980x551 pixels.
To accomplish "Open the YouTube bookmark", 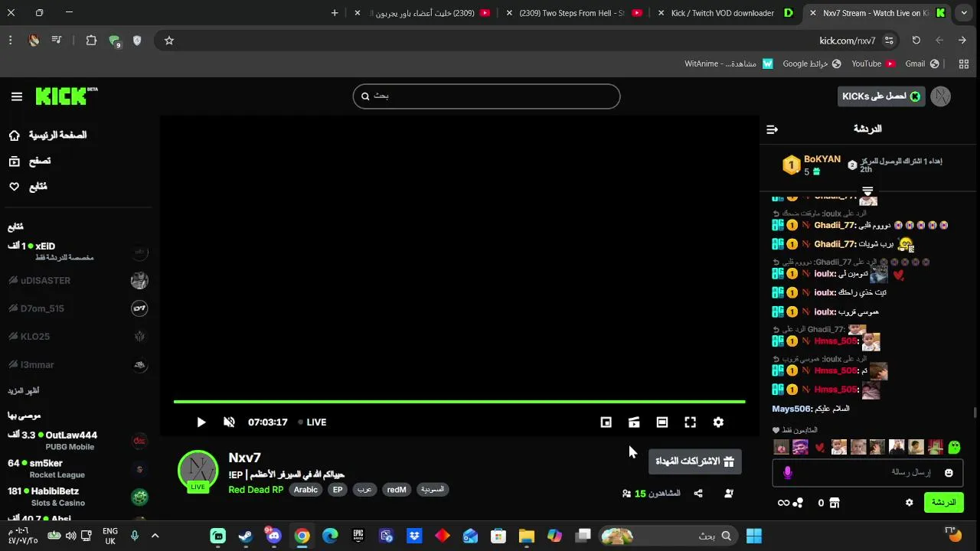I will coord(873,64).
